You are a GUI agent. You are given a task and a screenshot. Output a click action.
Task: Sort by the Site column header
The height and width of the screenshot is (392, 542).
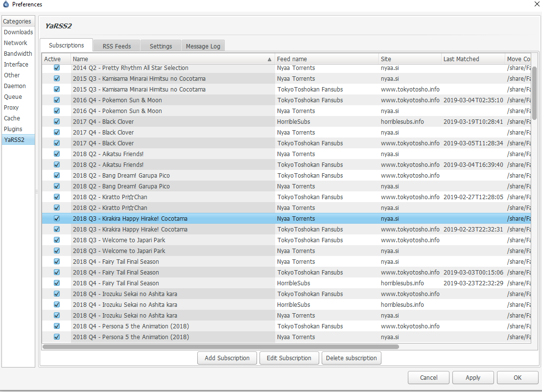click(x=410, y=59)
